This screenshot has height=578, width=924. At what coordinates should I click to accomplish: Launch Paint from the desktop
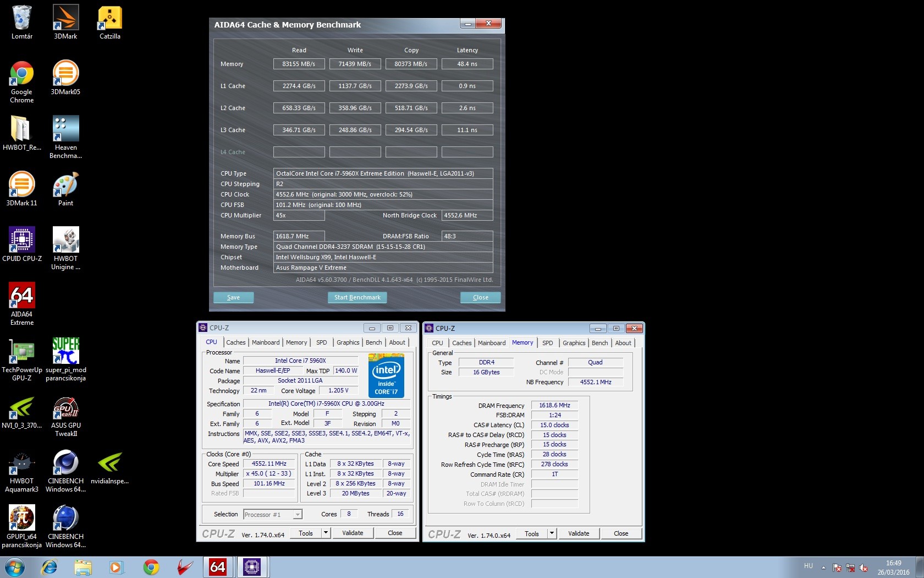[65, 188]
